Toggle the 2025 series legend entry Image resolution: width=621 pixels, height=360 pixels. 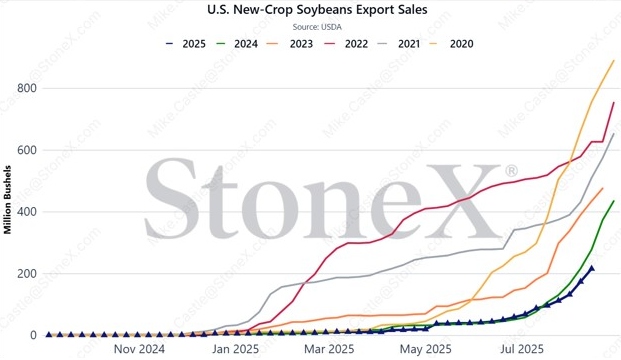pyautogui.click(x=185, y=44)
